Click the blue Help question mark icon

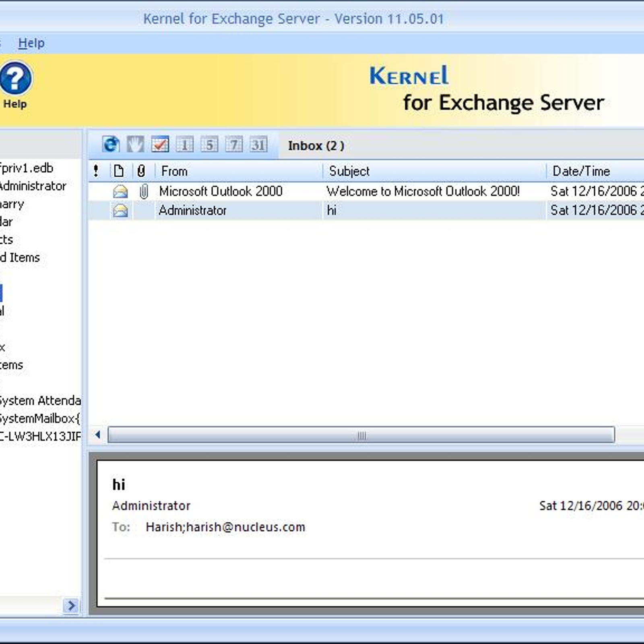pyautogui.click(x=15, y=78)
